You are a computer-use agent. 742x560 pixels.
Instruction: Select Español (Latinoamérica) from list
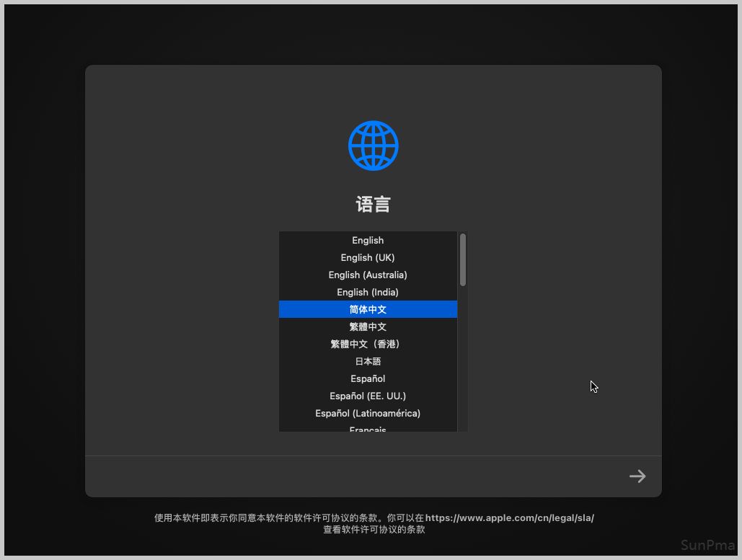click(368, 414)
